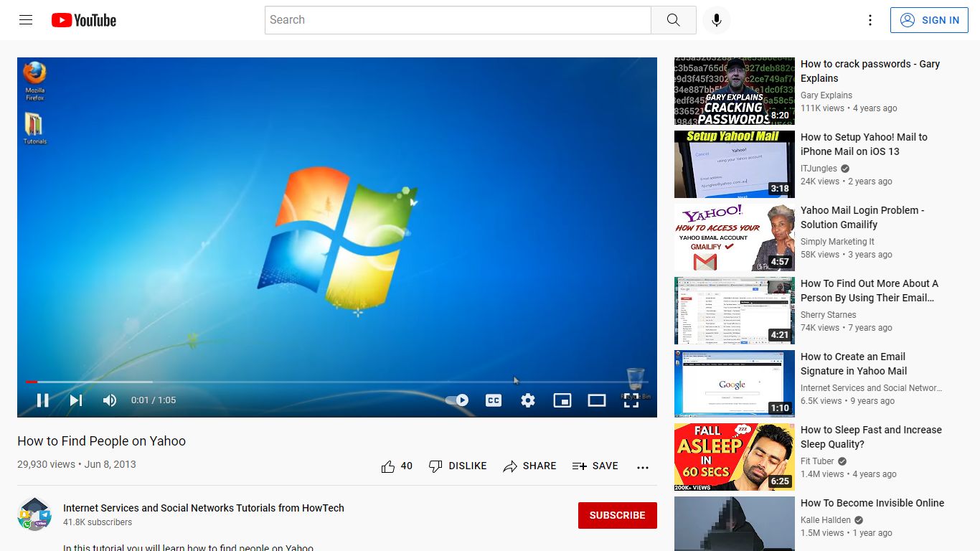
Task: Skip to next video
Action: coord(76,400)
